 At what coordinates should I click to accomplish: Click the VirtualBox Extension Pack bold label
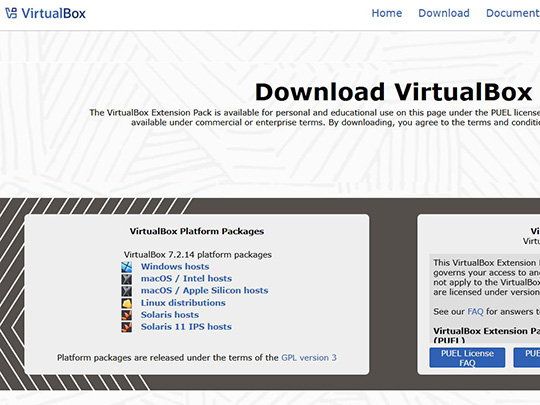pyautogui.click(x=486, y=335)
